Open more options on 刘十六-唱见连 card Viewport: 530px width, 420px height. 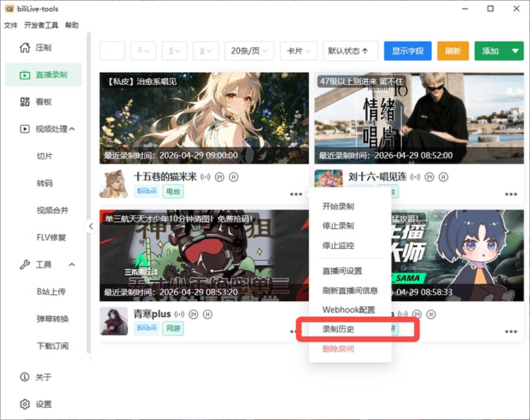point(511,194)
